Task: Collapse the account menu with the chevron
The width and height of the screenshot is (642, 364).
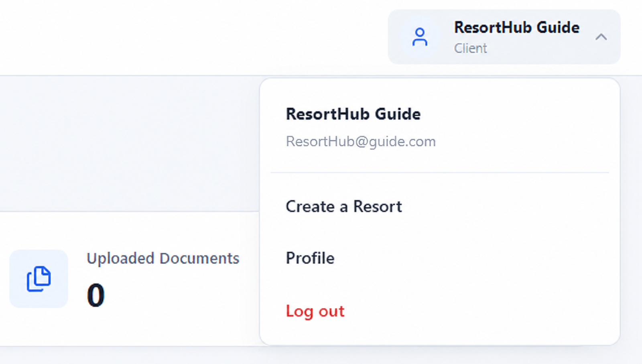Action: click(x=601, y=37)
